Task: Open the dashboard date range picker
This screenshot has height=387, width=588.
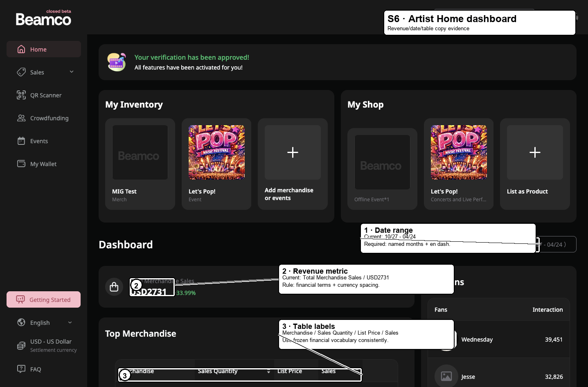Action: pos(557,245)
